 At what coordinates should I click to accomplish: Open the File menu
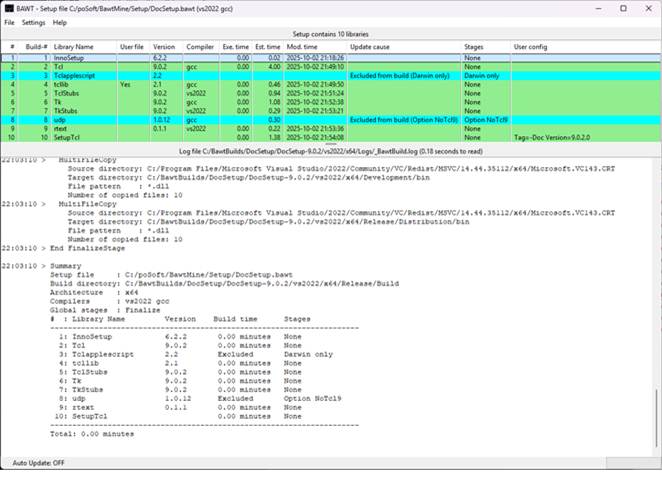10,22
